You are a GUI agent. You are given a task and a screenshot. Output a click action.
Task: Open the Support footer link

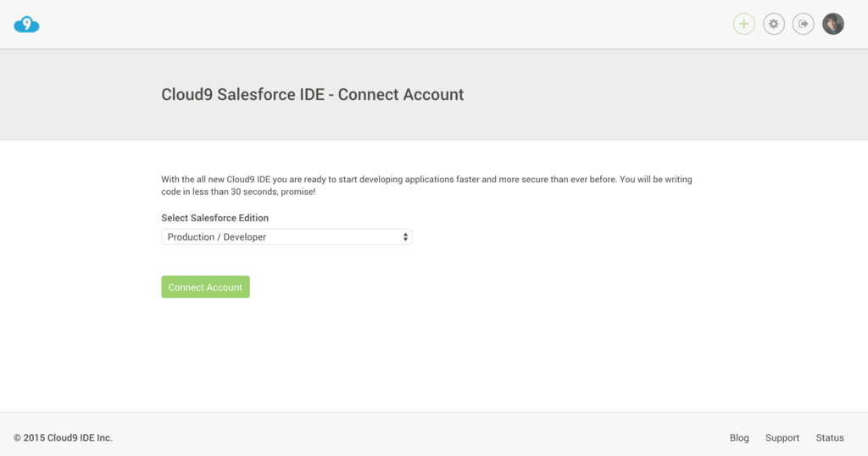(x=782, y=437)
